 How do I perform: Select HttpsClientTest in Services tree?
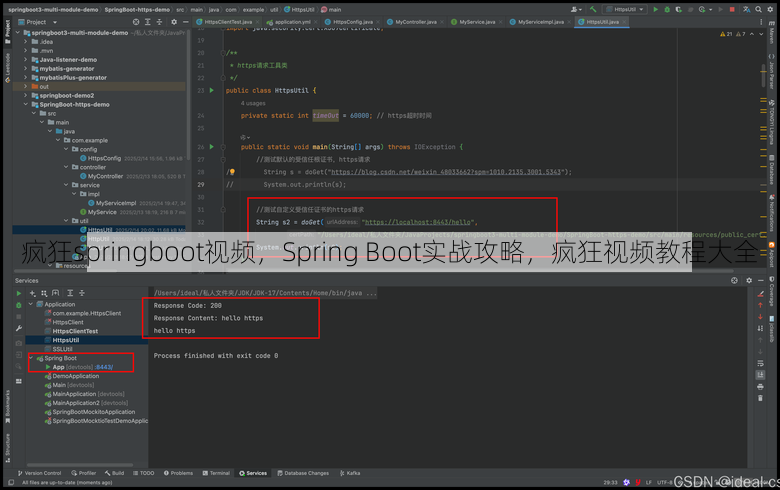75,331
